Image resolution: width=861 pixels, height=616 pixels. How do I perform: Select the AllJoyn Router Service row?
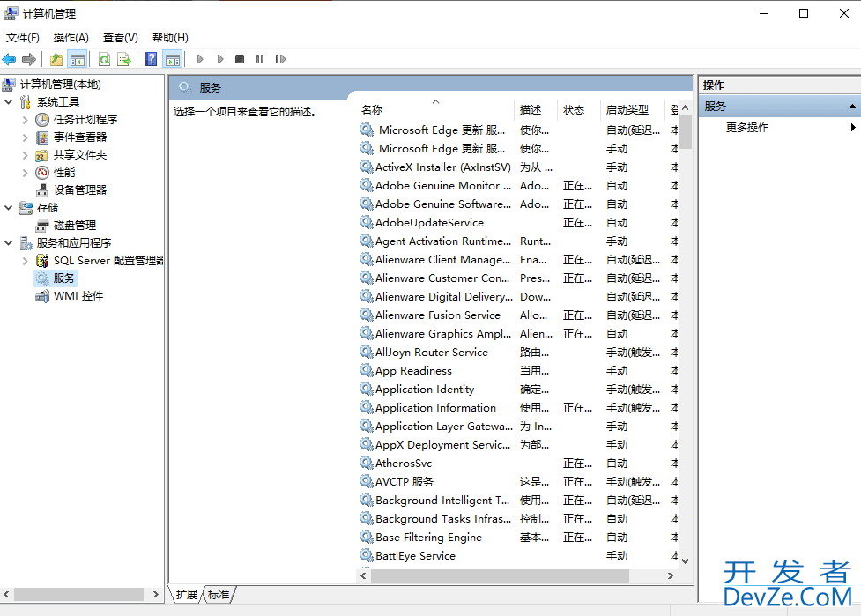(517, 352)
